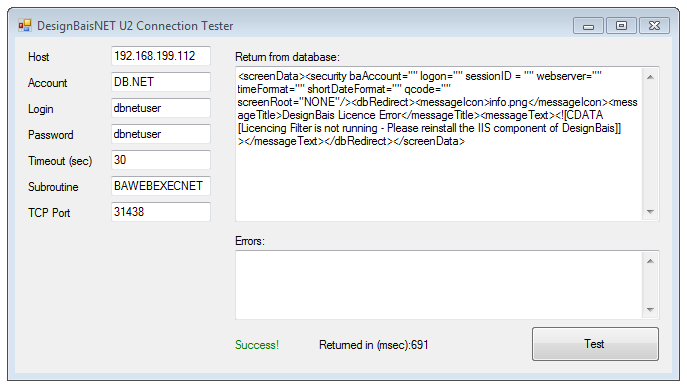
Task: Close the Connection Tester window
Action: tap(654, 26)
